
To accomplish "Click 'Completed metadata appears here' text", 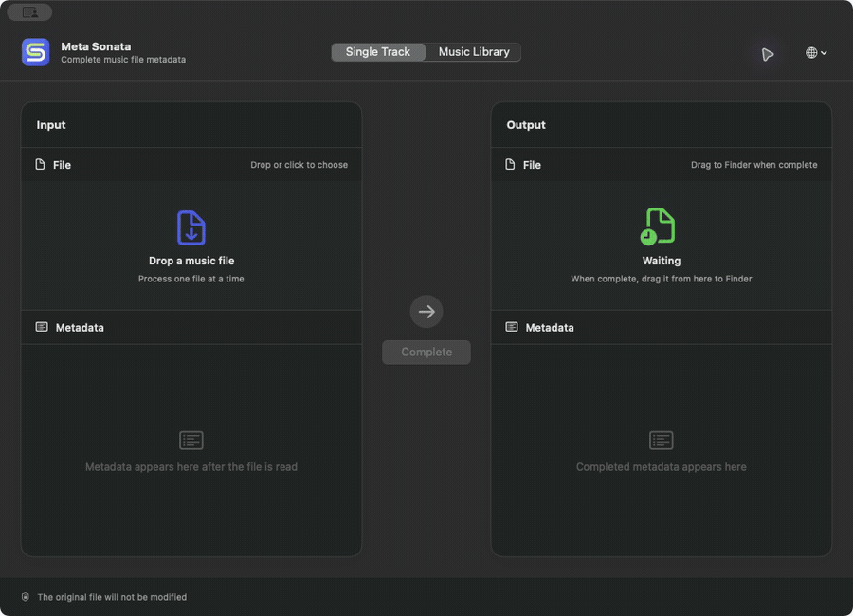I will (662, 467).
